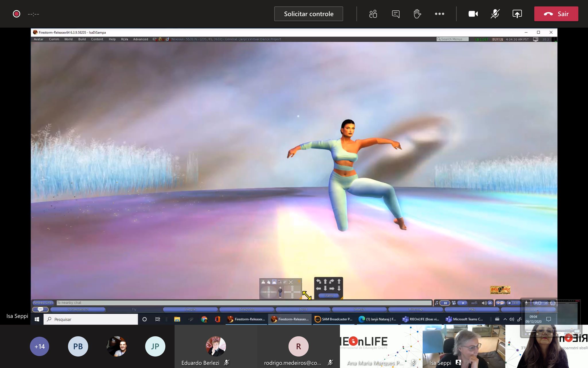This screenshot has width=588, height=368.
Task: Open the Help menu
Action: click(x=112, y=39)
